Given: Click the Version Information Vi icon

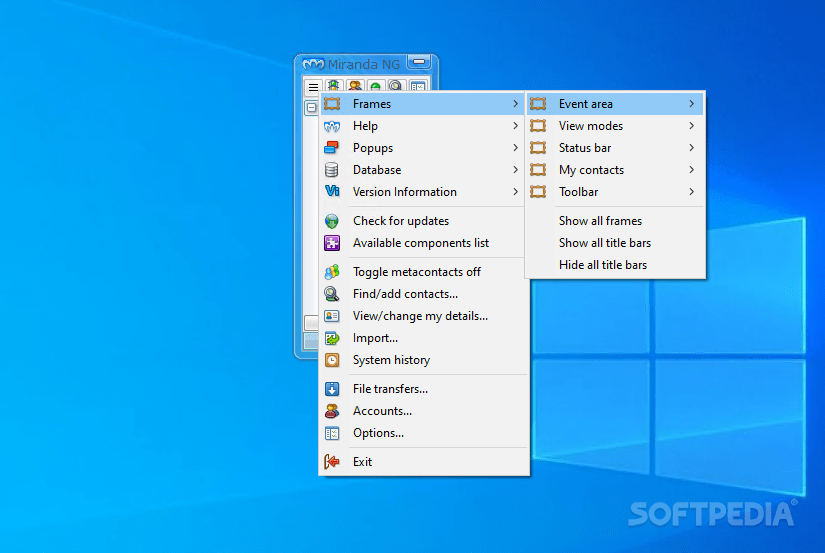Looking at the screenshot, I should tap(332, 191).
